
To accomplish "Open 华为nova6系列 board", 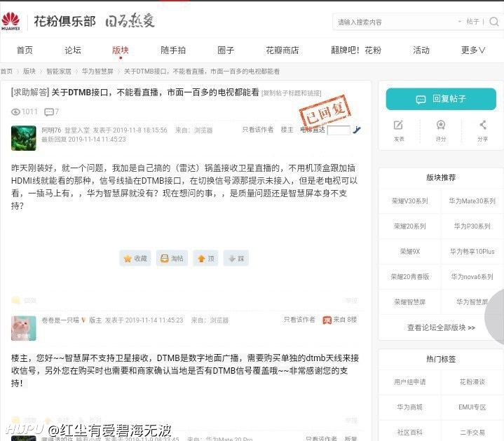I will tap(472, 277).
